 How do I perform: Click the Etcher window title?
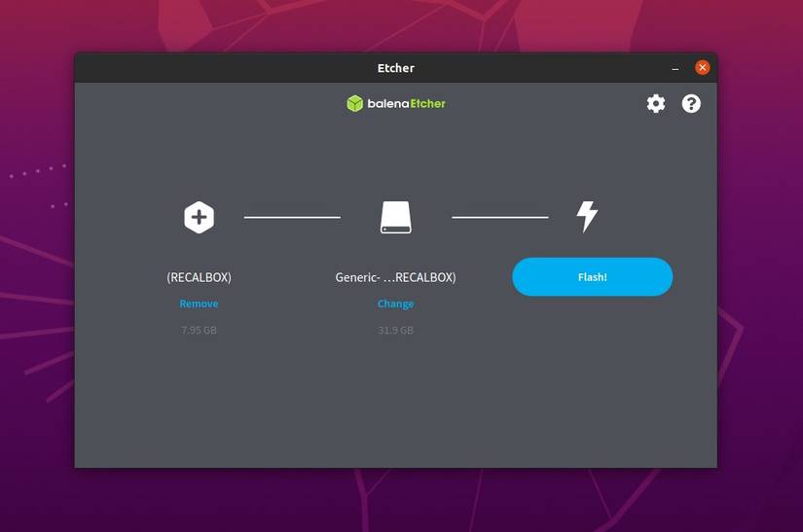(396, 68)
